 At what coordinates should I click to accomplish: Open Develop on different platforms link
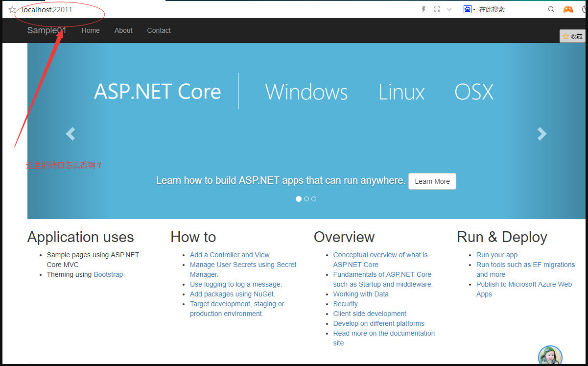click(379, 323)
